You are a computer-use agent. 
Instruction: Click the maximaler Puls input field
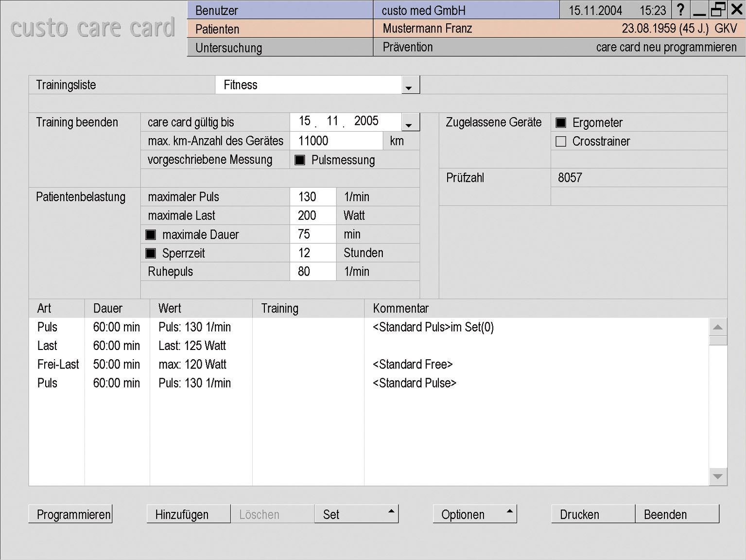(312, 197)
